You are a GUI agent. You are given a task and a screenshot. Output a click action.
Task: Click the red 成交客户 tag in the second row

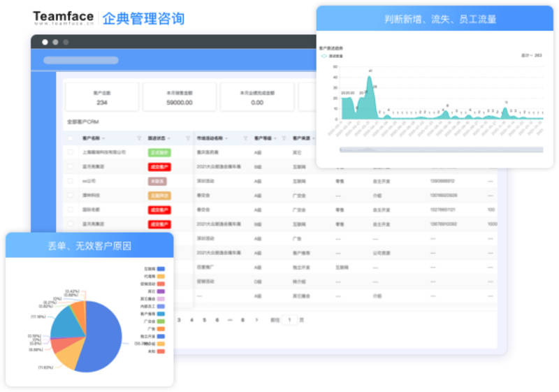(x=159, y=167)
